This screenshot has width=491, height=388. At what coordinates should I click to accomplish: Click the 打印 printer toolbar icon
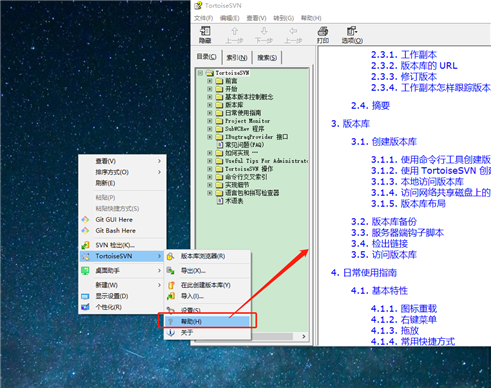[x=323, y=31]
